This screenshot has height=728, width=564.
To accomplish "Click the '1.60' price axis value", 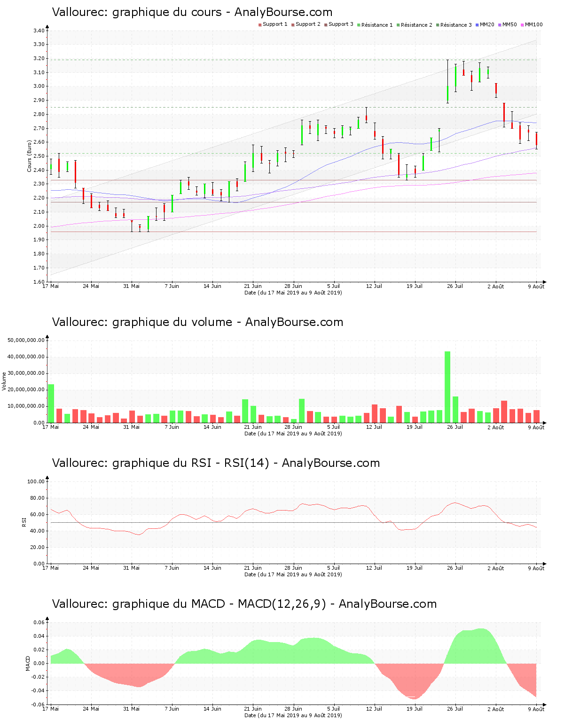I will (x=39, y=282).
